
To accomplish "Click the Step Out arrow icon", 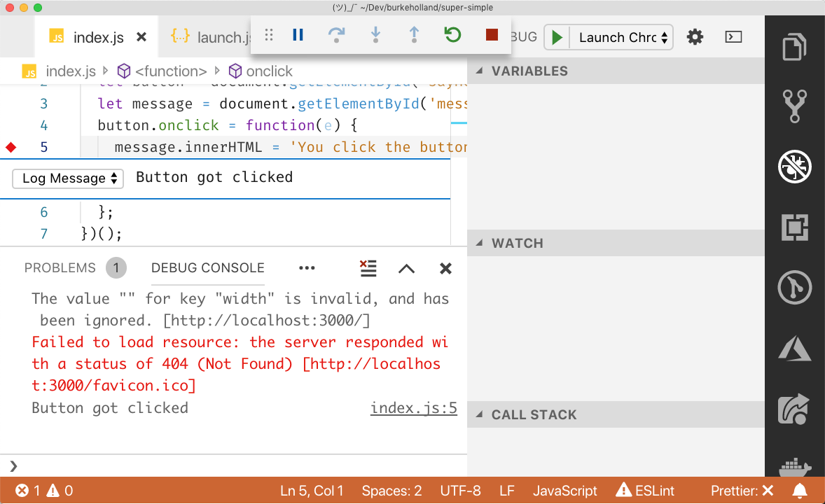I will tap(414, 35).
